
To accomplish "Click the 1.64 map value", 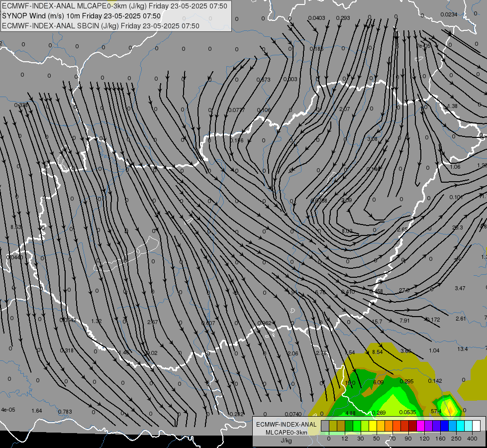I will tap(37, 411).
